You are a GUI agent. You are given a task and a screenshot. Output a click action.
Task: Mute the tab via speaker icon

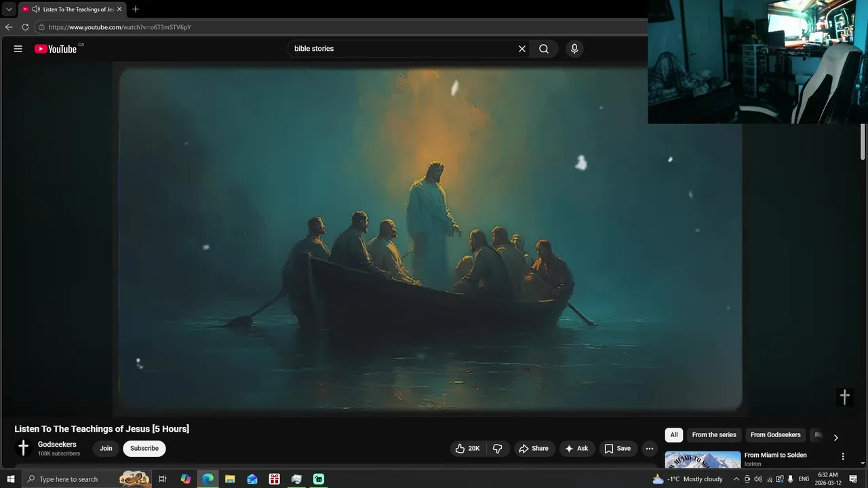pos(35,9)
